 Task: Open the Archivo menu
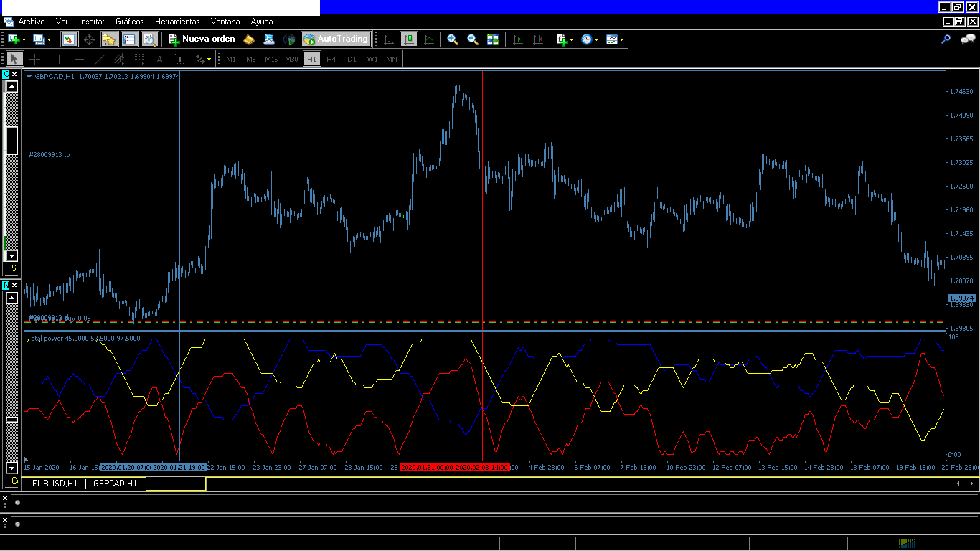click(32, 22)
